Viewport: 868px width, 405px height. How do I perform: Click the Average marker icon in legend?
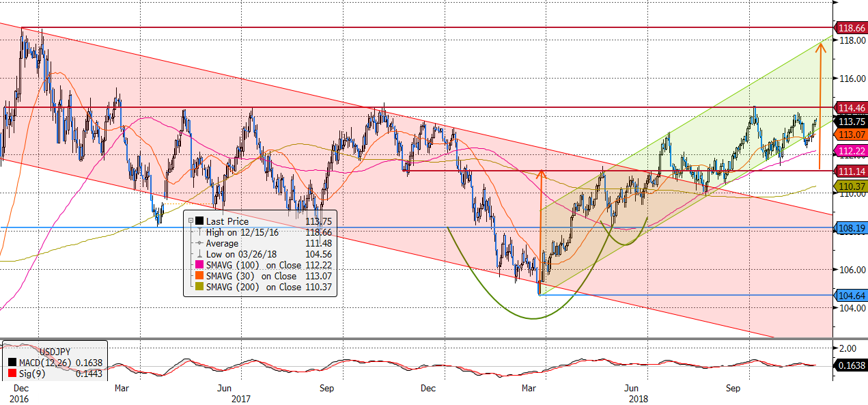(199, 243)
